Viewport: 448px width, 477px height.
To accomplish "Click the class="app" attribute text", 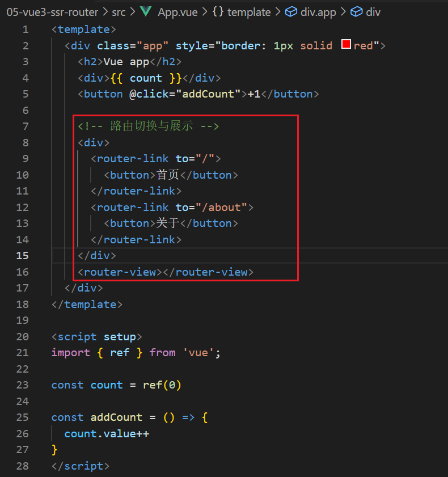I will [133, 46].
